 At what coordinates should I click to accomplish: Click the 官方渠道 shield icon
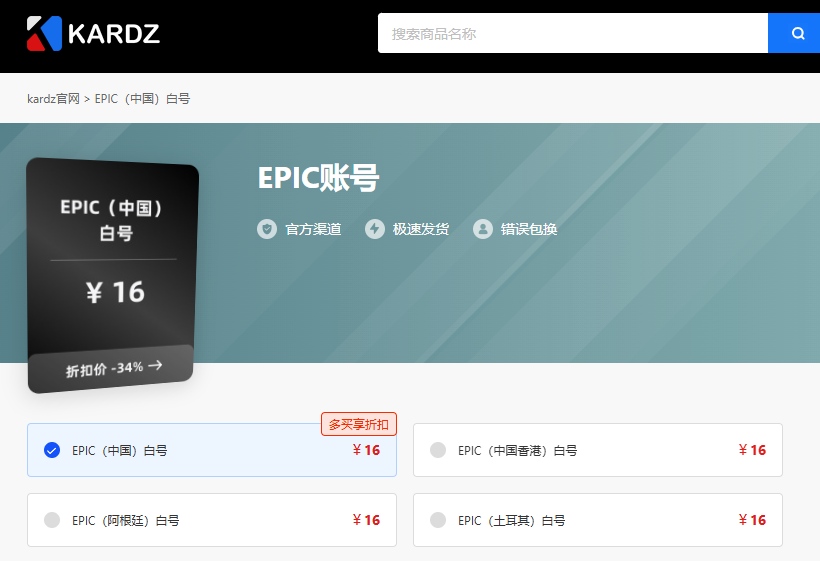[x=267, y=229]
